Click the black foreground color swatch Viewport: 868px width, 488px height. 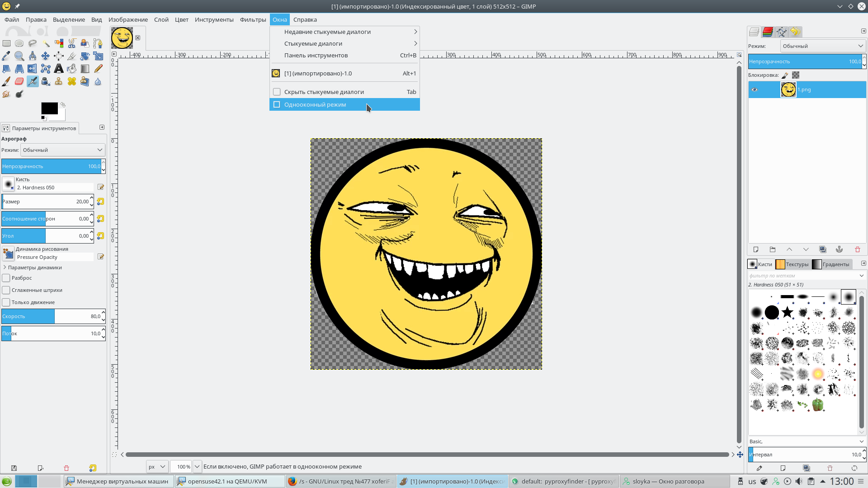pos(49,108)
